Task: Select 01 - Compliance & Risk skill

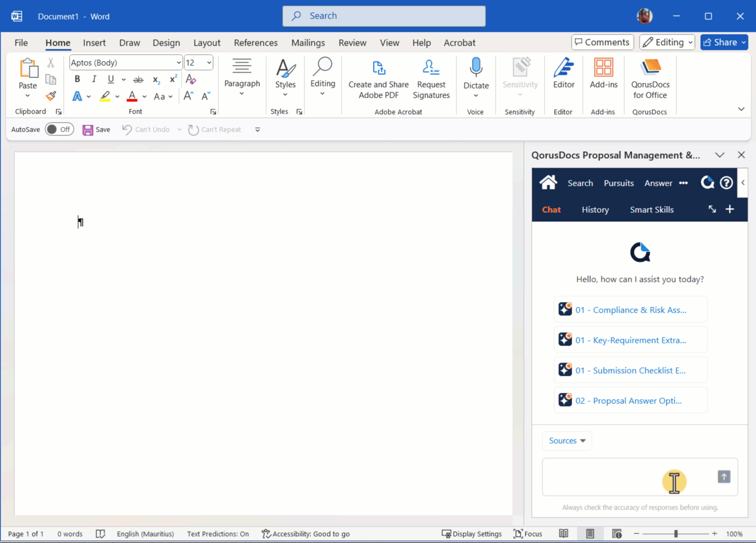Action: click(x=631, y=309)
